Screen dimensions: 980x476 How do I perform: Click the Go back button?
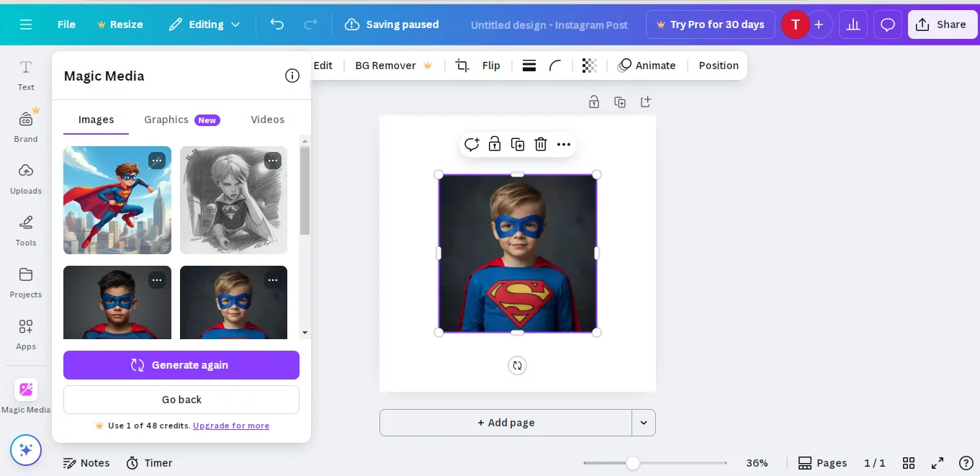click(x=181, y=400)
